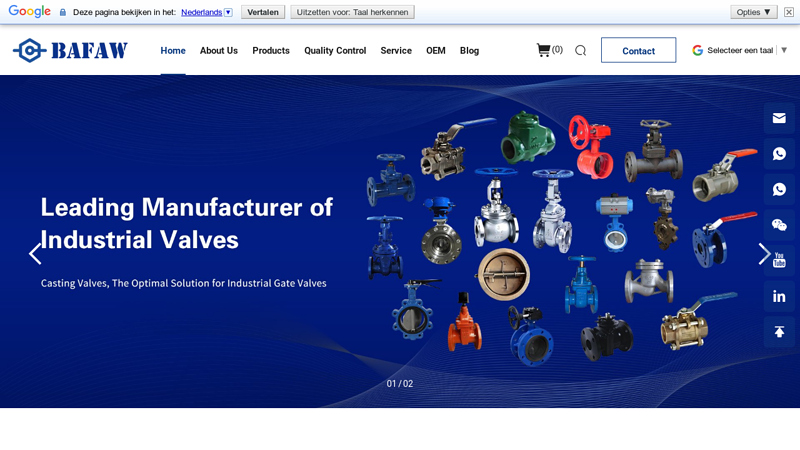Close the Google translate bar

[789, 12]
